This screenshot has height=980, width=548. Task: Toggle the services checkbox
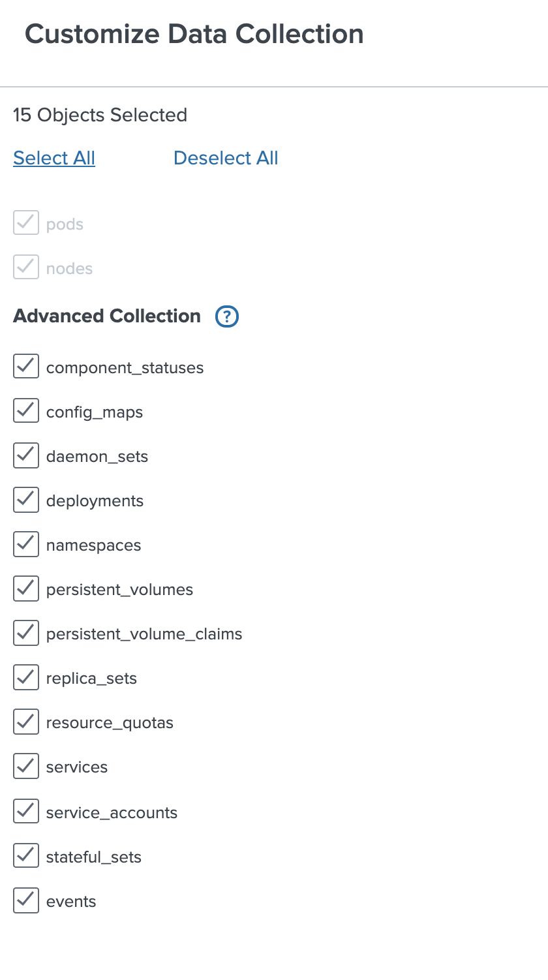point(26,766)
